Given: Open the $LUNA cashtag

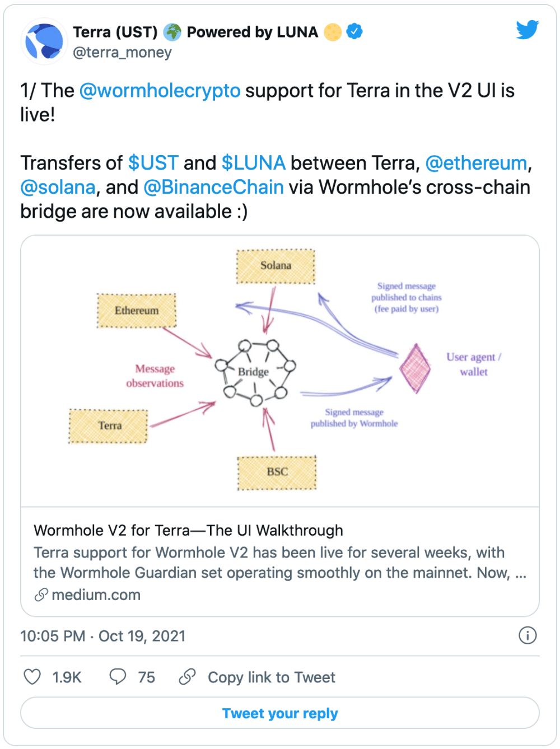Looking at the screenshot, I should (x=254, y=163).
